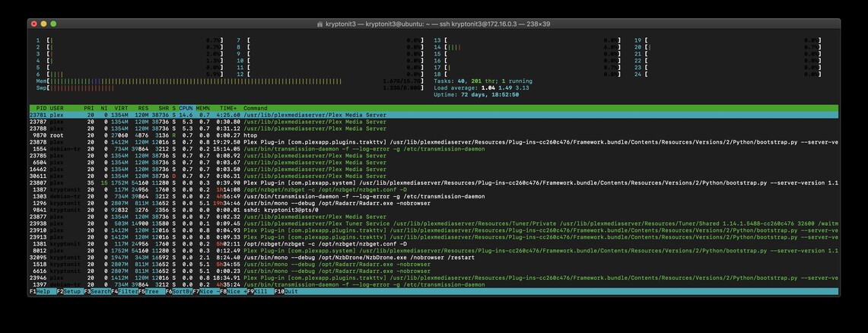
Task: Click the Load average values
Action: pyautogui.click(x=505, y=88)
